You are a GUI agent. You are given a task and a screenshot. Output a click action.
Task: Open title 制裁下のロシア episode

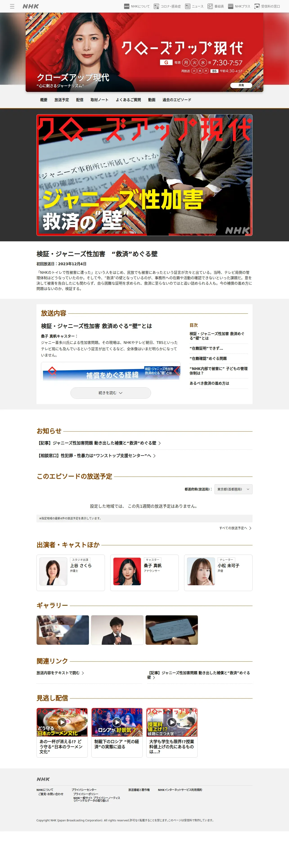[x=117, y=744]
